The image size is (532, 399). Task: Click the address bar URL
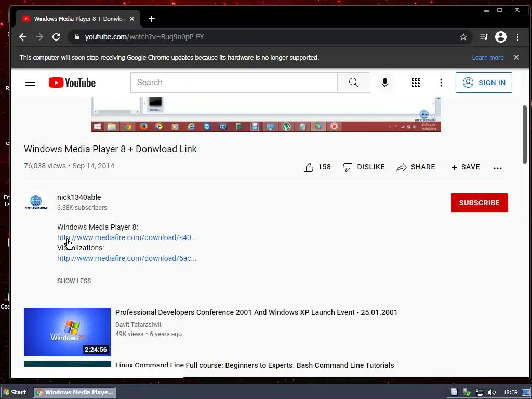click(144, 37)
